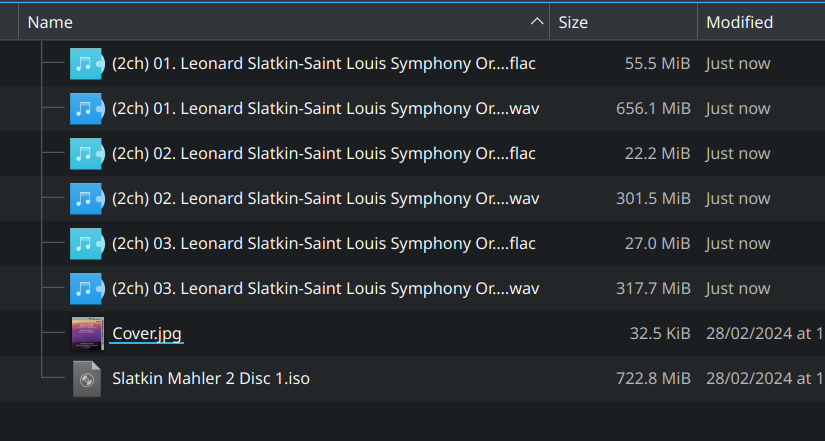Click the track 03 flac audio file icon
Image resolution: width=825 pixels, height=441 pixels.
pos(87,243)
